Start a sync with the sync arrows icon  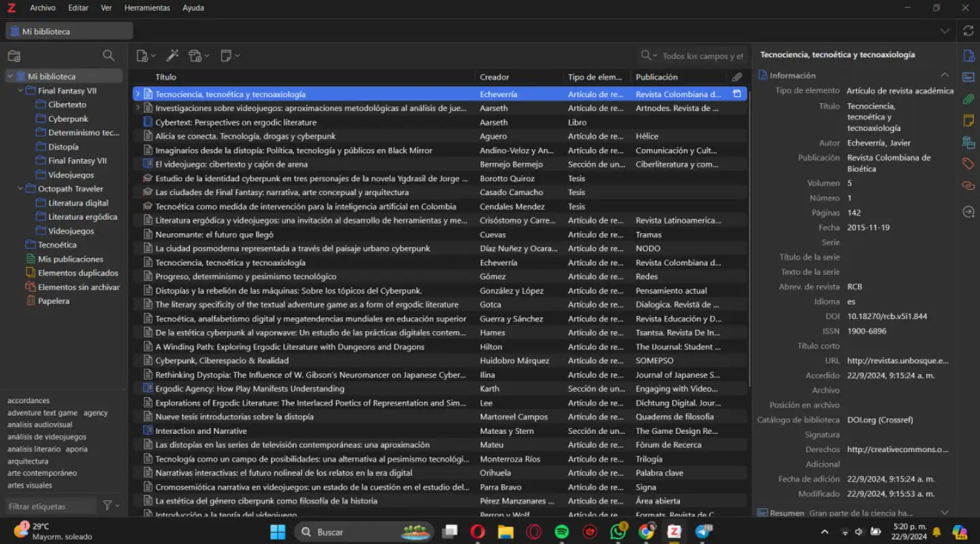[968, 31]
